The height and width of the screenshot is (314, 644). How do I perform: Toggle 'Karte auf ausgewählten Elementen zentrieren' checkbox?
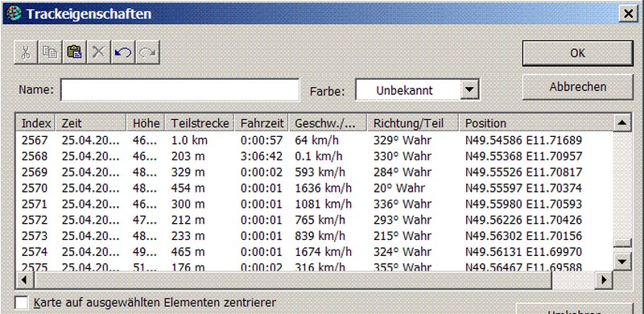click(x=22, y=304)
